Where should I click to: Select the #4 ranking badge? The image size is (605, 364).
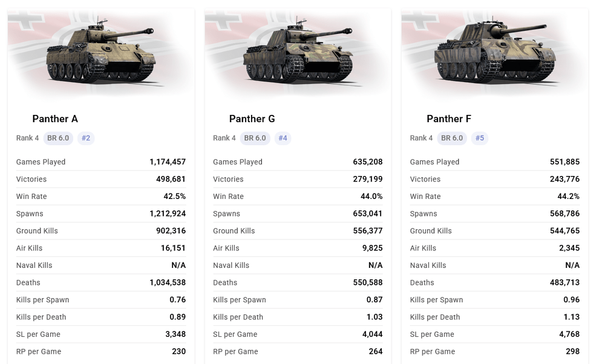click(x=283, y=138)
